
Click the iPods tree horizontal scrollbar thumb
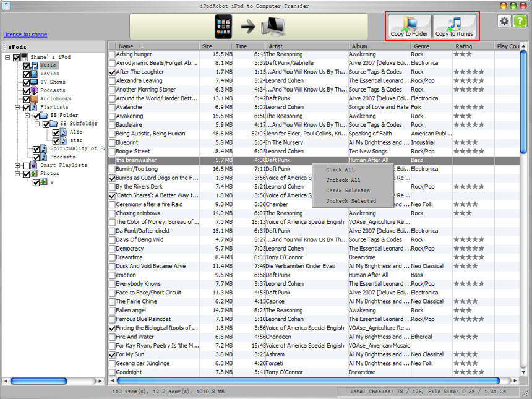pyautogui.click(x=39, y=381)
